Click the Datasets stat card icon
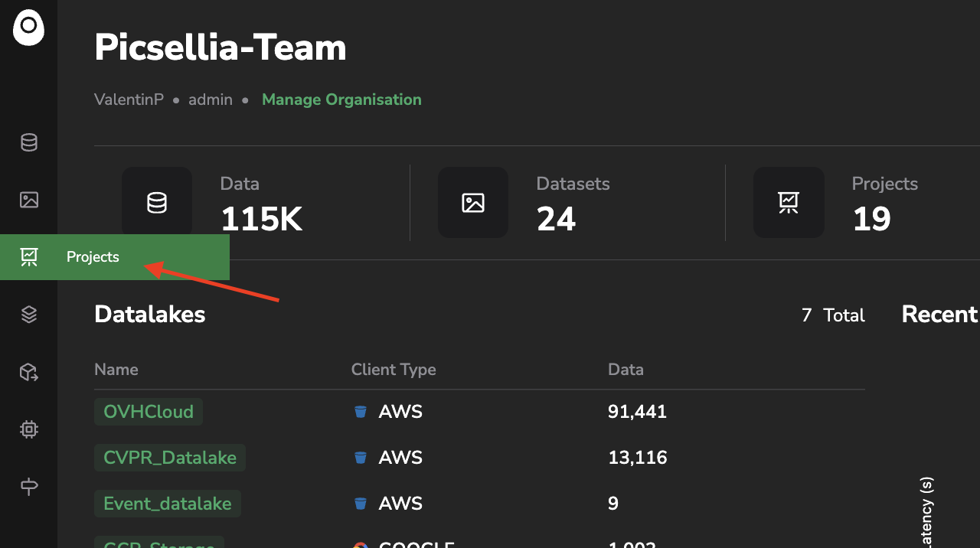980x548 pixels. click(473, 203)
